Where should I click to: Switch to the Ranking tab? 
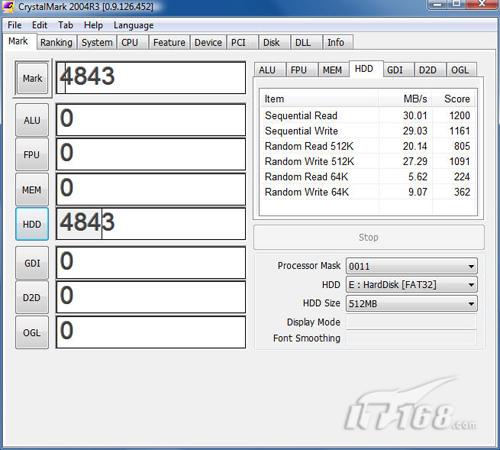[56, 42]
